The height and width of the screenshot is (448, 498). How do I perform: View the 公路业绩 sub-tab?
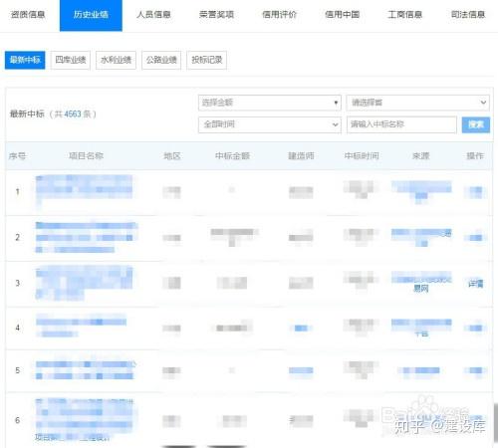click(161, 60)
